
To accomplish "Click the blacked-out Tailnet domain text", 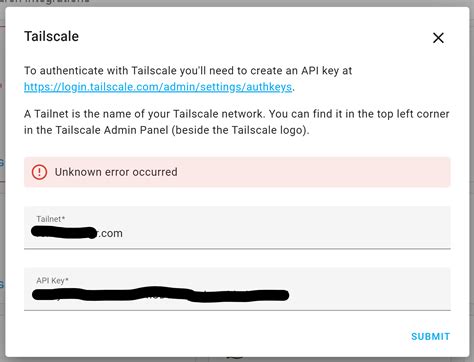I will pos(64,232).
